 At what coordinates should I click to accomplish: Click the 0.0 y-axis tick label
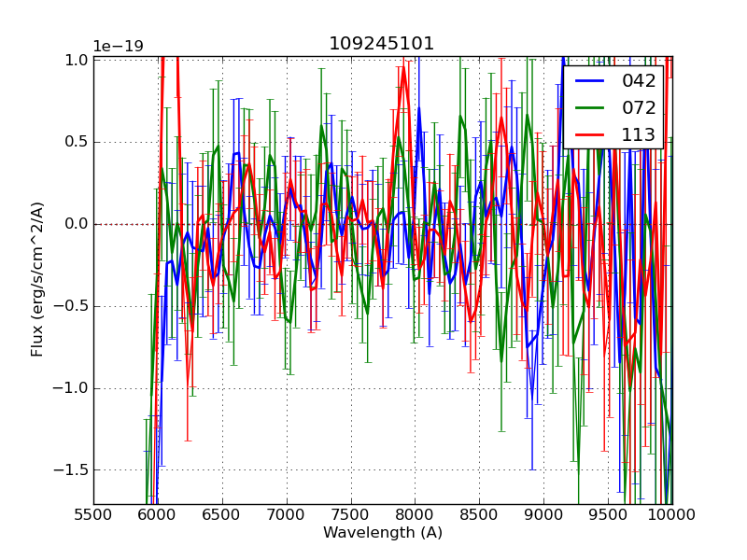point(77,224)
